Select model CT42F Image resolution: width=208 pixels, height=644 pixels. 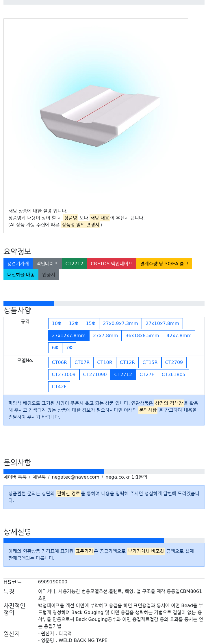[x=59, y=387]
